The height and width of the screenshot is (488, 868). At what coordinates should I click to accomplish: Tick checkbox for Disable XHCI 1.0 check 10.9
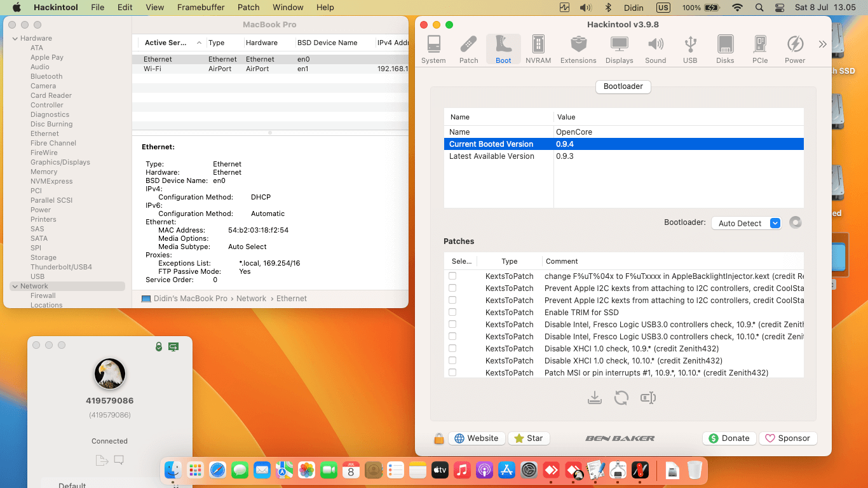pyautogui.click(x=452, y=348)
